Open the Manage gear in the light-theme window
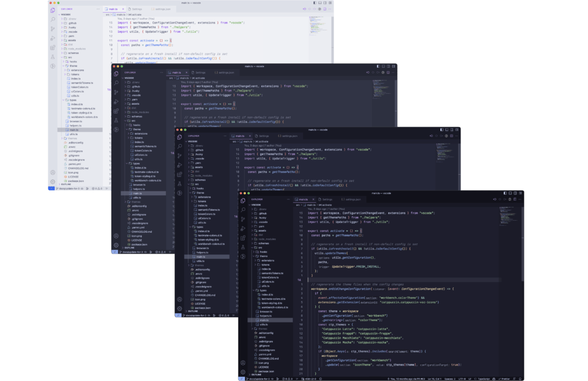Screen dimensions: 588x381 (x=53, y=181)
